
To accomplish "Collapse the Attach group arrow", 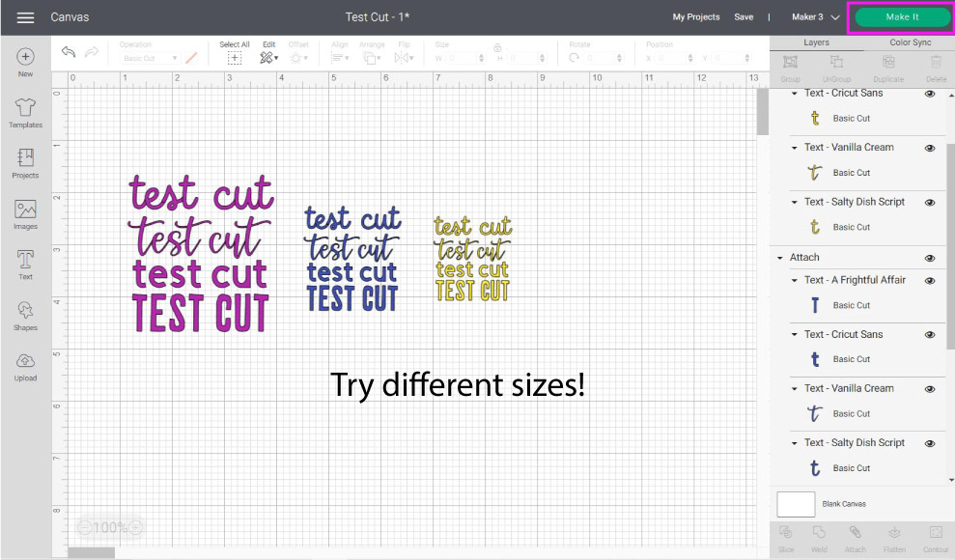I will coord(780,258).
